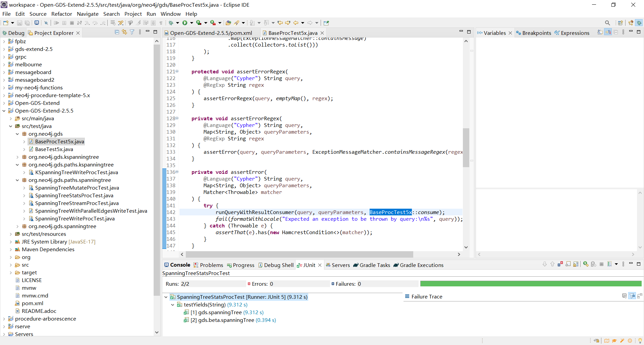
Task: Collapse SpanningTreeStatsProcTest in JUnit tree
Action: tap(166, 297)
